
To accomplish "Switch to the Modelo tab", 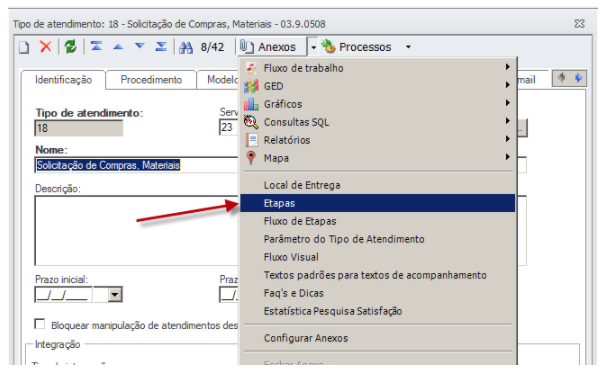I will point(219,80).
